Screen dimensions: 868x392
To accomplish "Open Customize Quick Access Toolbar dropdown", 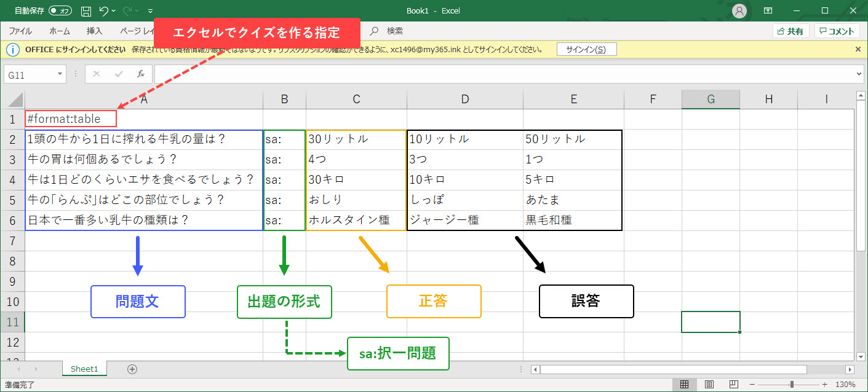I will pos(151,11).
